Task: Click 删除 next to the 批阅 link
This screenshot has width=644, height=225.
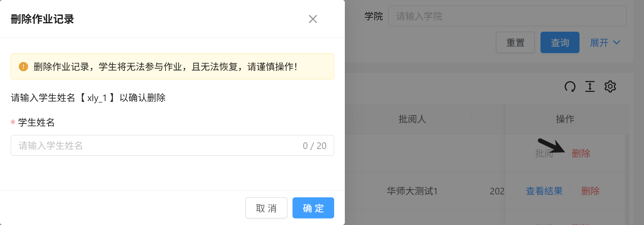Action: coord(581,153)
